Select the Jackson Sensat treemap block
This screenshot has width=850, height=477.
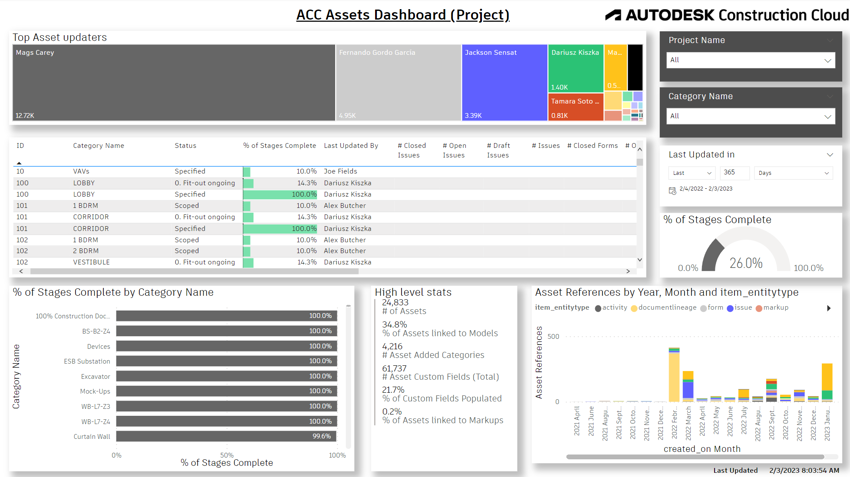click(x=504, y=82)
